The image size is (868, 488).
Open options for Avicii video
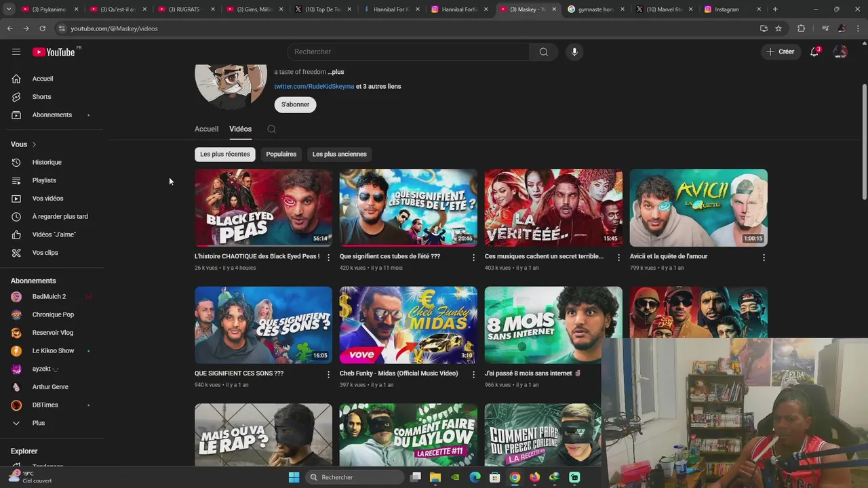point(764,258)
